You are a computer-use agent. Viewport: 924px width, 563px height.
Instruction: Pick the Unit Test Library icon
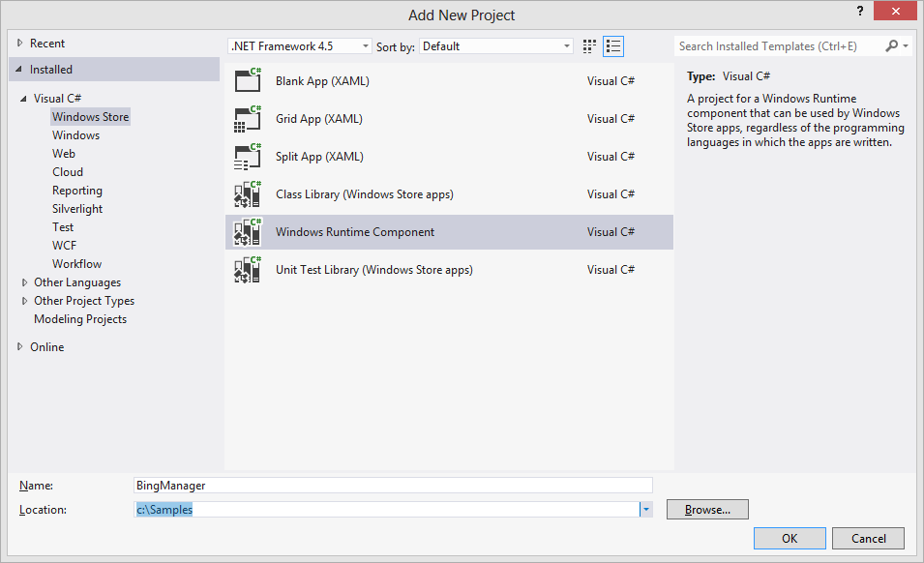pos(248,270)
